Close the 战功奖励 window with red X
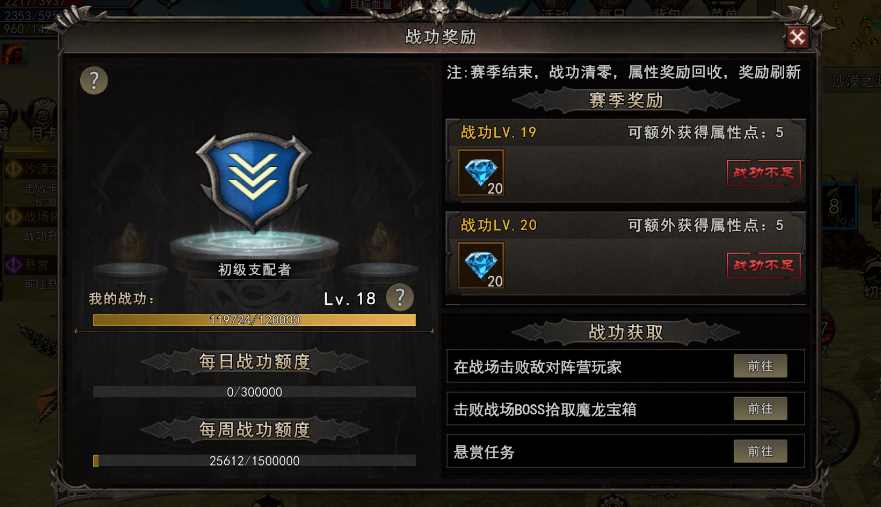The width and height of the screenshot is (881, 507). (797, 37)
